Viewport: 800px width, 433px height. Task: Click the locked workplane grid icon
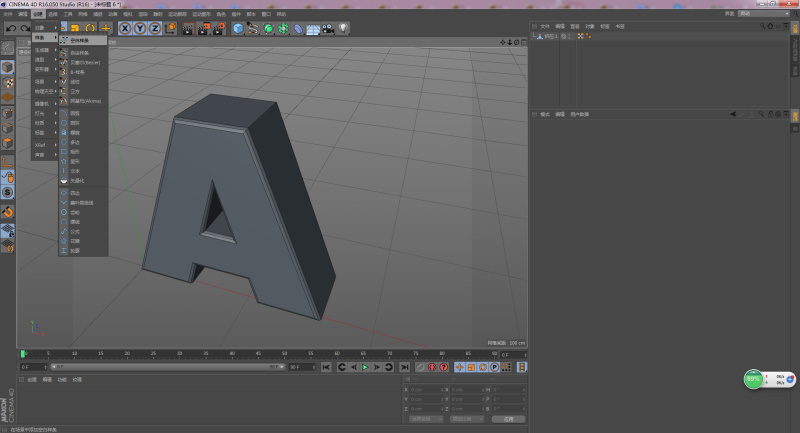pyautogui.click(x=7, y=231)
